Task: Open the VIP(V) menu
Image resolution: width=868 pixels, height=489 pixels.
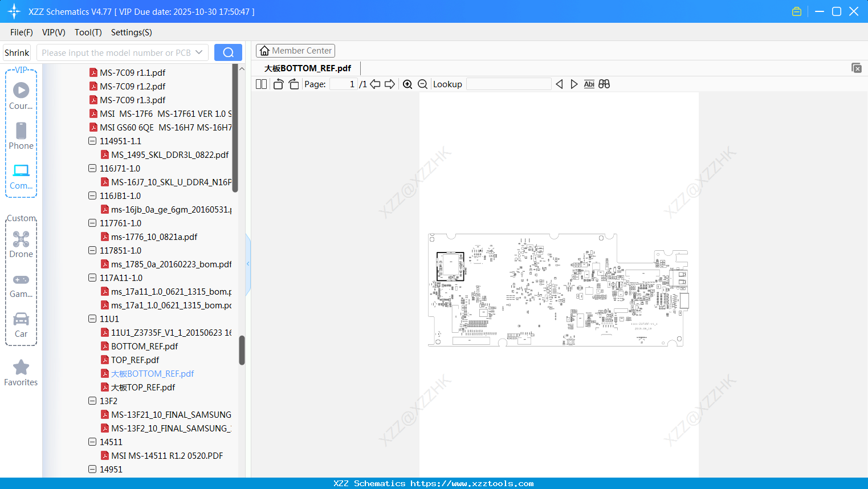Action: pyautogui.click(x=54, y=32)
